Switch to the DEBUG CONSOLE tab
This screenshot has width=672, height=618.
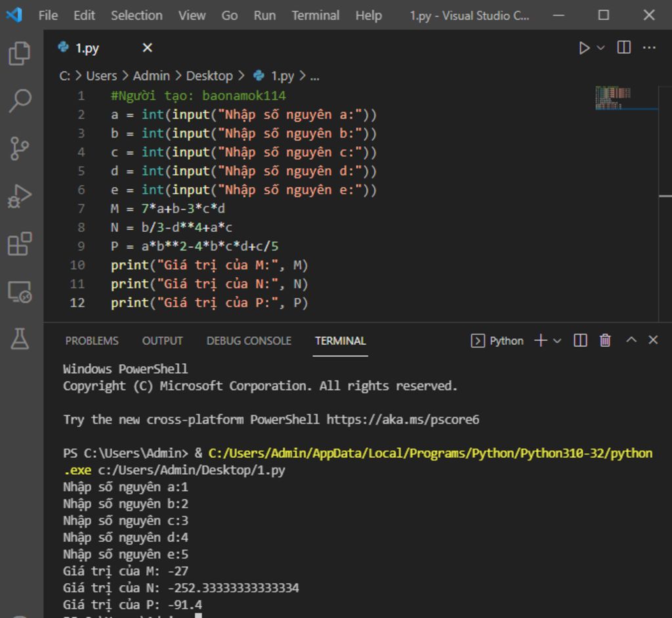pos(249,340)
